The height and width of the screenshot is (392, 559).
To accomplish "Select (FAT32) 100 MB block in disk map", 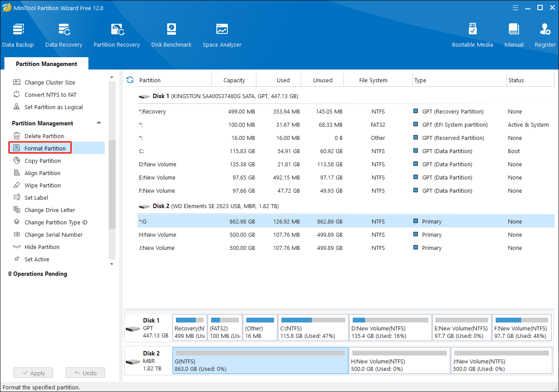I will click(x=225, y=328).
